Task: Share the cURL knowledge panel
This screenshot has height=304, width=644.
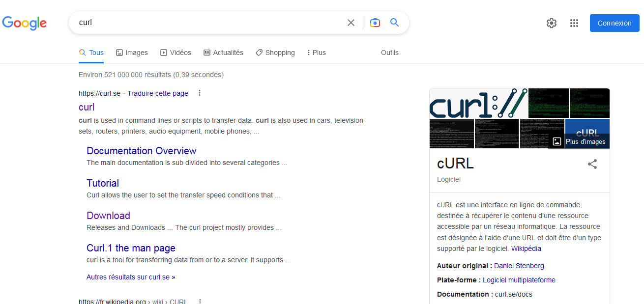Action: [x=592, y=164]
